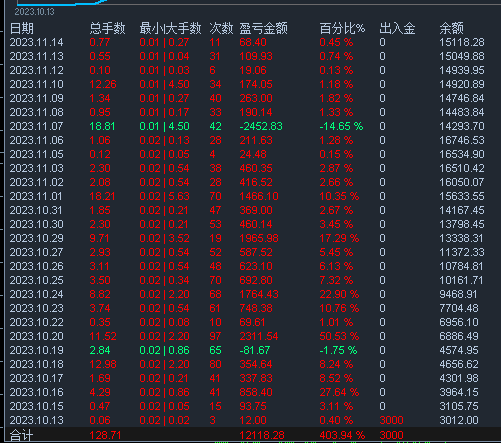Select the 2023.10.19 row date
Image resolution: width=501 pixels, height=443 pixels.
pos(36,350)
